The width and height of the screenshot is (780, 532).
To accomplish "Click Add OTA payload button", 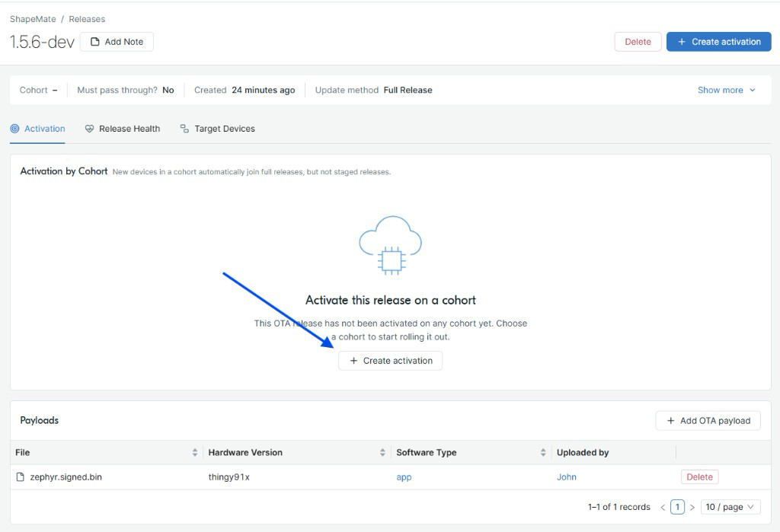I will pyautogui.click(x=708, y=421).
